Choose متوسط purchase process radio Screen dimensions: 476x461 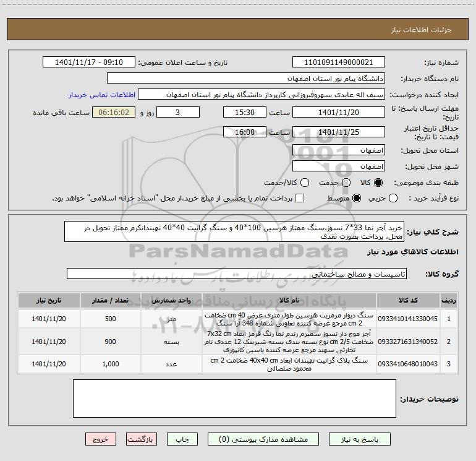357,198
